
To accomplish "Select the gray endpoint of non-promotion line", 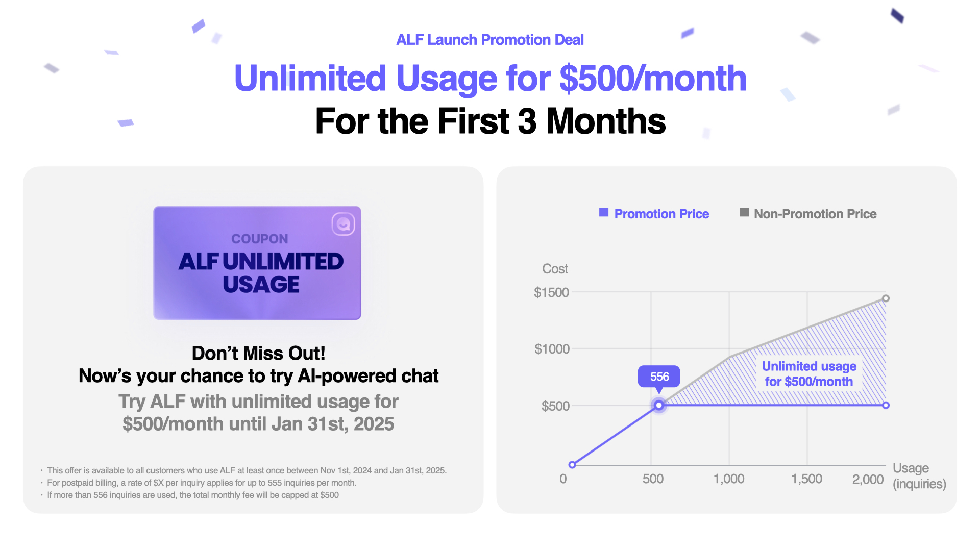I will [886, 298].
